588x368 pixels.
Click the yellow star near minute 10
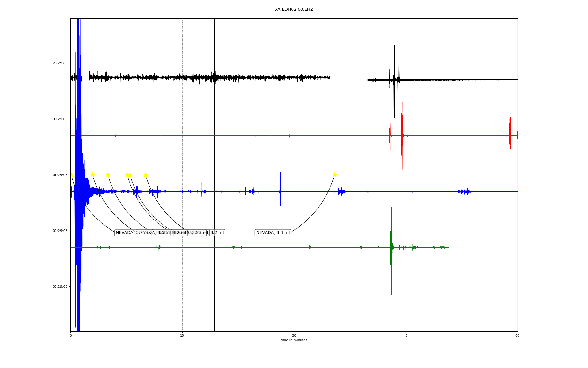click(x=145, y=175)
